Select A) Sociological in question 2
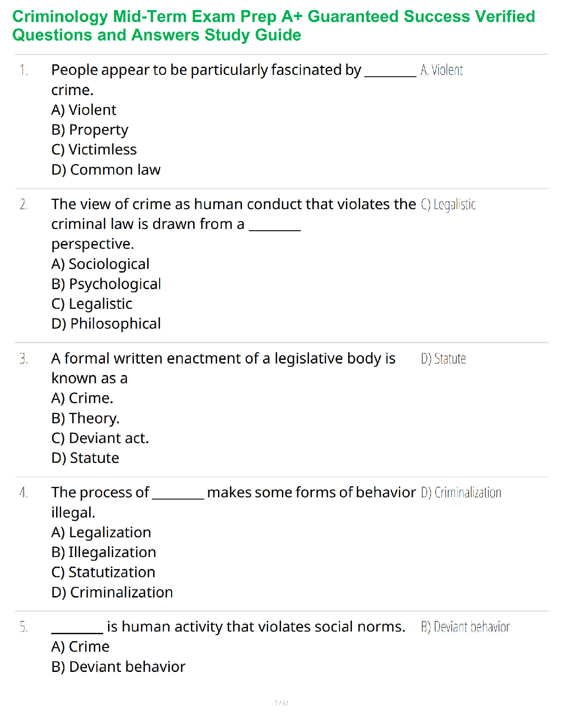563x728 pixels. click(x=100, y=264)
